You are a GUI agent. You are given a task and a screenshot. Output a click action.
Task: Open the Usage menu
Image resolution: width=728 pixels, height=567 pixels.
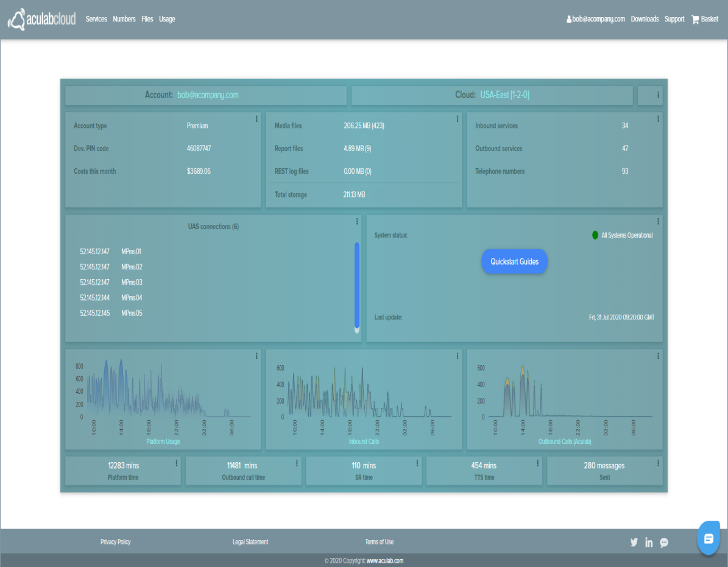[x=167, y=19]
